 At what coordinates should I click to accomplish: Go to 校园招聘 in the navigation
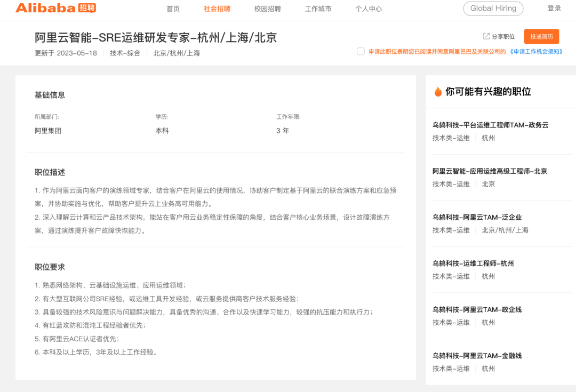[x=267, y=9]
